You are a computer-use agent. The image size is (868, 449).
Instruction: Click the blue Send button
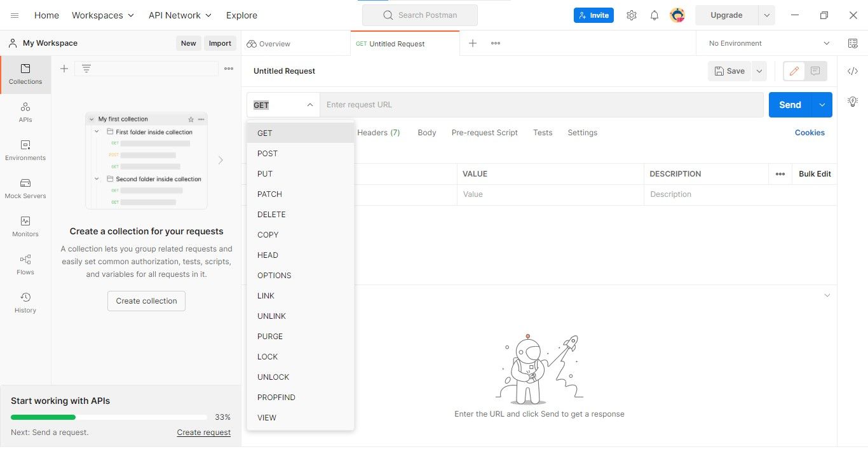[x=790, y=105]
